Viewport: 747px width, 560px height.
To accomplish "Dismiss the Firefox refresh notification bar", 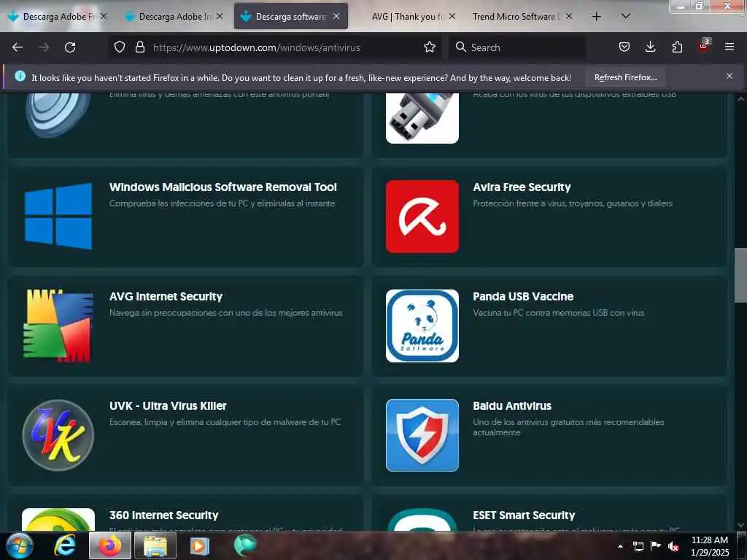I will (x=729, y=76).
